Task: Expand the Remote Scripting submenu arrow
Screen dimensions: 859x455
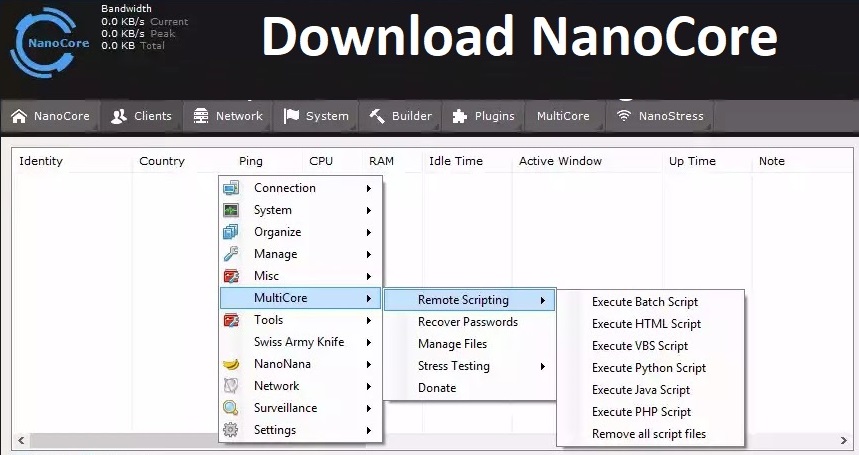Action: click(542, 300)
